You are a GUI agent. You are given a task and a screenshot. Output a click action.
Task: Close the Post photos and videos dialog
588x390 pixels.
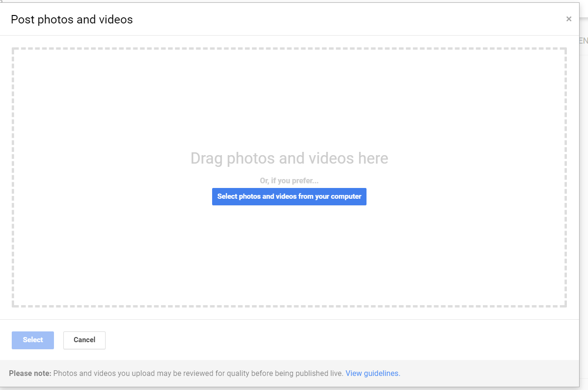click(x=569, y=19)
